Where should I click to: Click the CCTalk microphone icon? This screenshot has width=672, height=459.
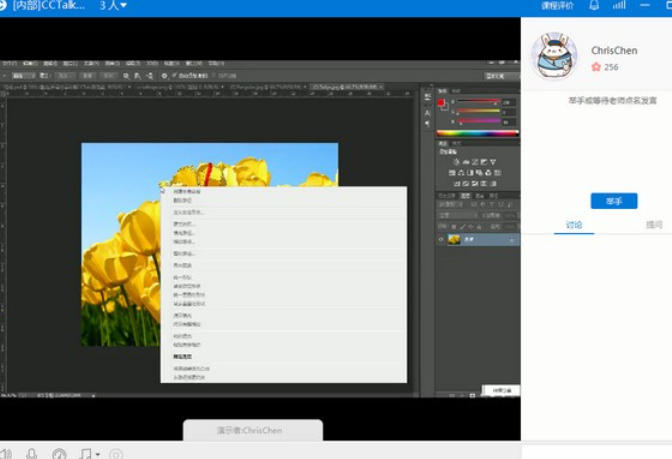[x=31, y=454]
